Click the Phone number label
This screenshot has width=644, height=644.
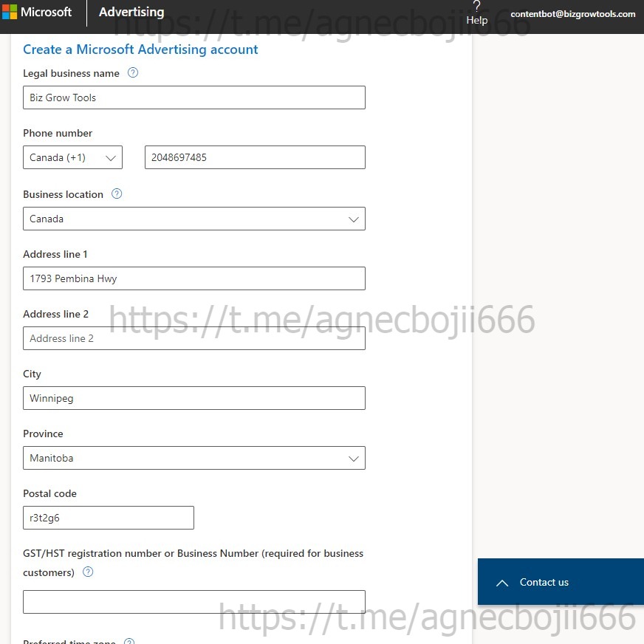click(x=58, y=133)
